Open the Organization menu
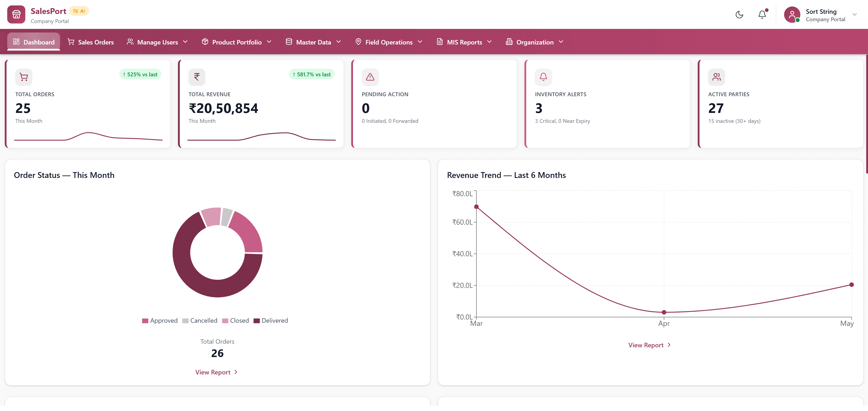Viewport: 868px width, 411px height. point(535,42)
